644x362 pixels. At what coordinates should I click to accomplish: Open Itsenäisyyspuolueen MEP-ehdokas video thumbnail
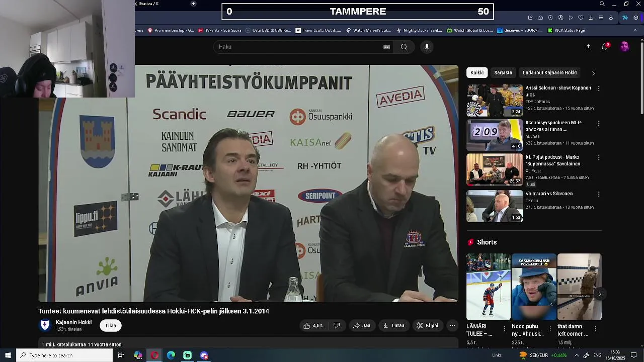point(495,135)
